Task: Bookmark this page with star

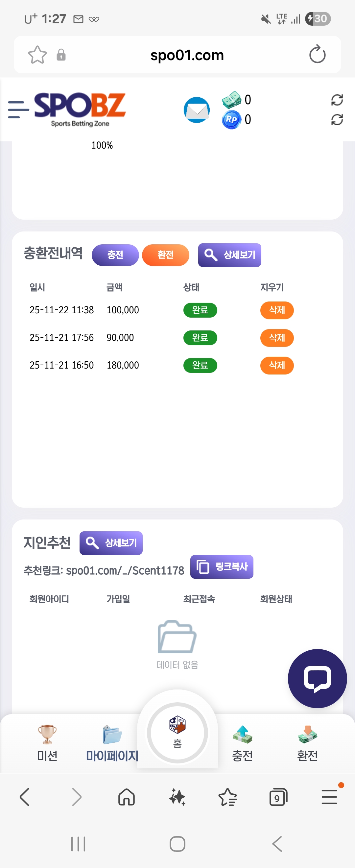Action: [37, 55]
